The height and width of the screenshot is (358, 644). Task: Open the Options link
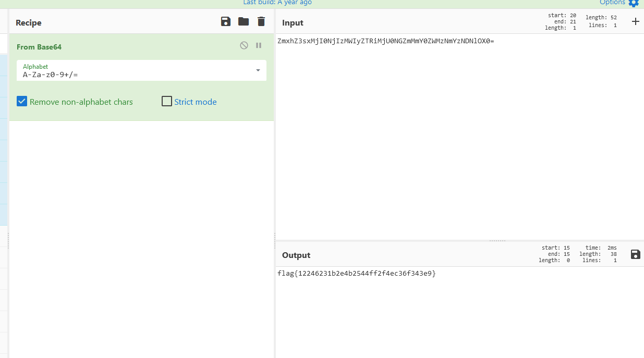tap(612, 3)
